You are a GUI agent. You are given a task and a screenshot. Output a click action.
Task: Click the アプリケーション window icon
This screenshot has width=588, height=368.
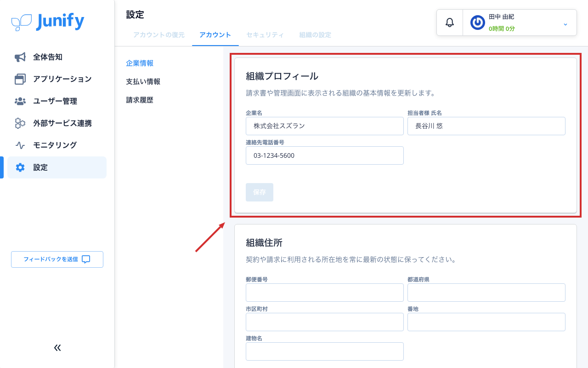(20, 79)
